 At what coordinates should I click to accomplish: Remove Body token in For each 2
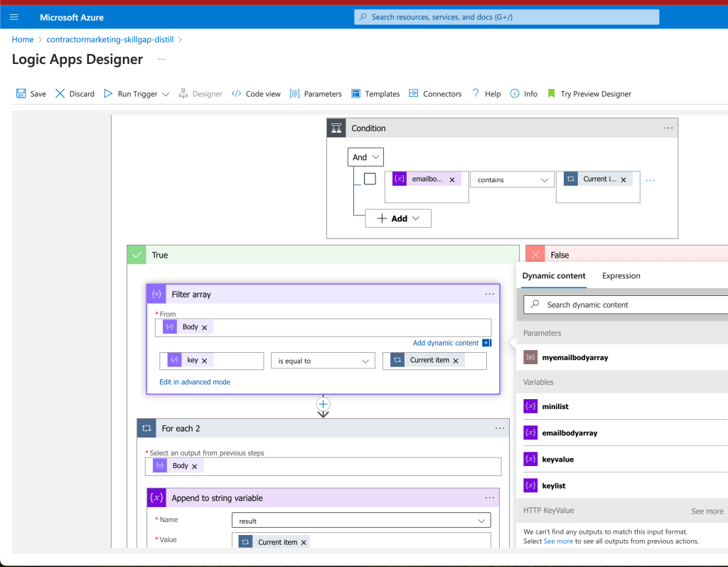coord(194,466)
